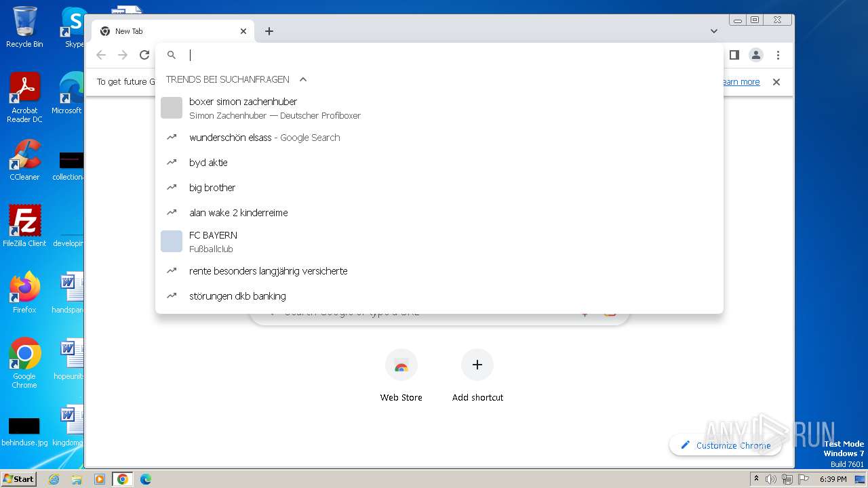This screenshot has height=488, width=868.
Task: Launch Internet Explorer from the taskbar
Action: click(x=54, y=479)
